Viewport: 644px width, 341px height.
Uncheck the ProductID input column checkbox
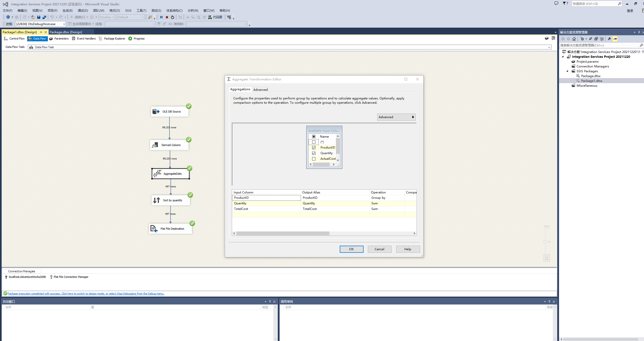pyautogui.click(x=314, y=148)
